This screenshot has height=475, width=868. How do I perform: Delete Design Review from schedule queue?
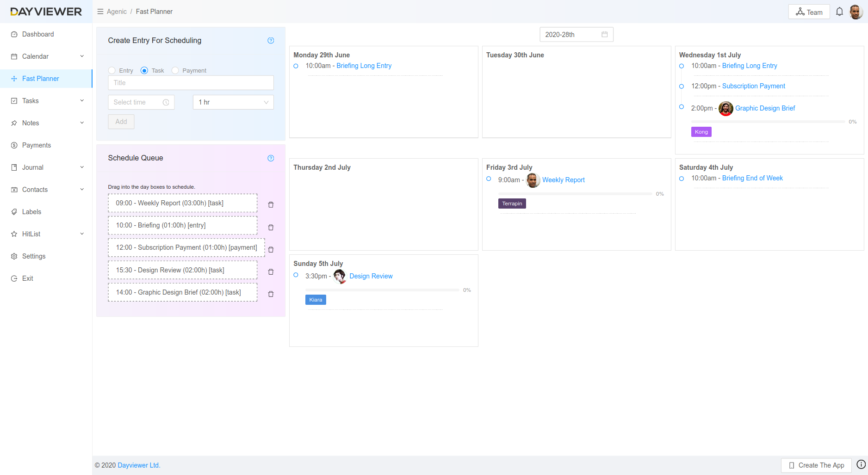point(271,271)
